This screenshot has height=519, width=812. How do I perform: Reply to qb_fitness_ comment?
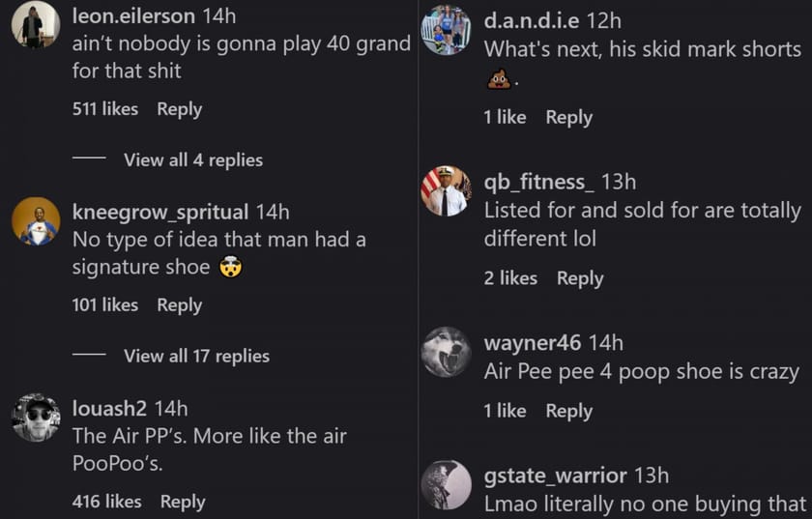580,278
